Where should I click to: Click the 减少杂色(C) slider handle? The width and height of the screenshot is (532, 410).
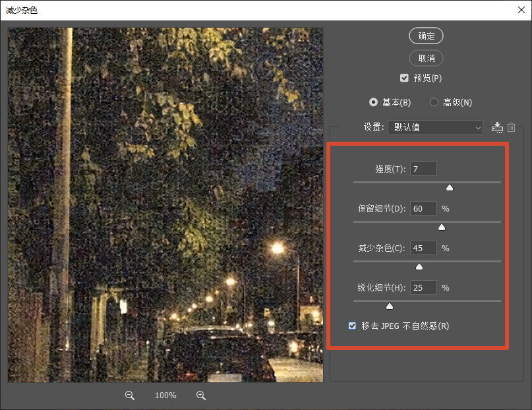pos(419,267)
